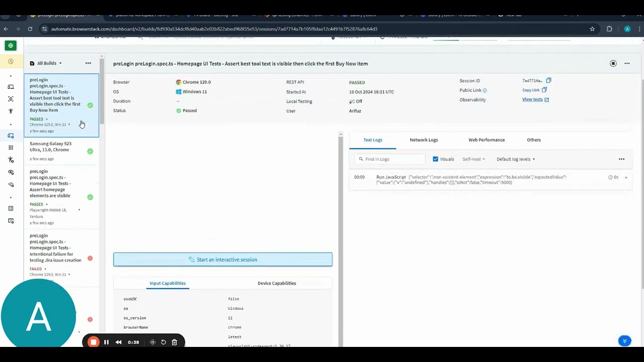Screen dimensions: 644x362
Task: Select the Assert homepage elements are visible session
Action: [x=61, y=197]
